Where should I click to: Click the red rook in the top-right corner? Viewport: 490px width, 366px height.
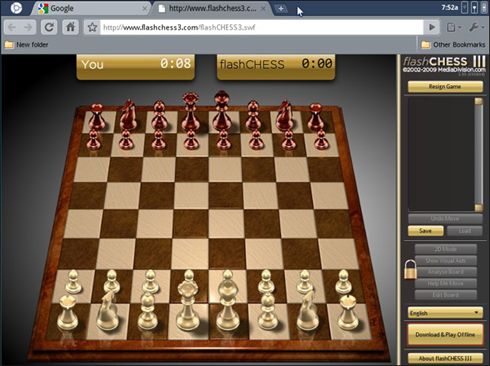click(x=315, y=117)
